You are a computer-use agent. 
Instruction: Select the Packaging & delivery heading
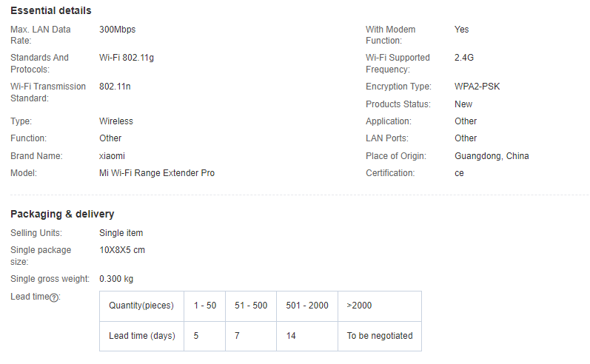pos(62,214)
